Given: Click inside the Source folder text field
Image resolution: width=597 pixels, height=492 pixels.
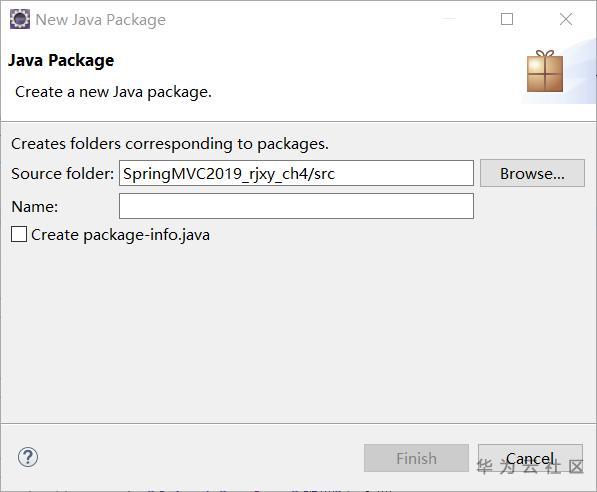Looking at the screenshot, I should [x=296, y=173].
